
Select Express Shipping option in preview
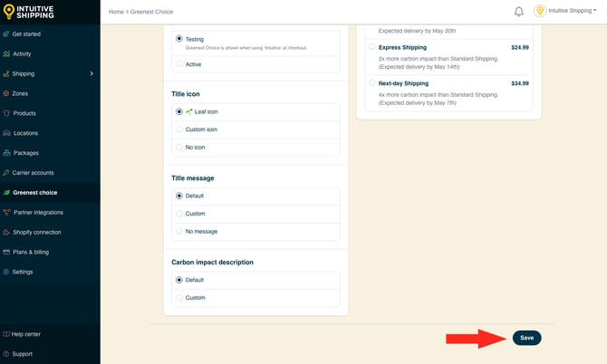click(x=372, y=47)
